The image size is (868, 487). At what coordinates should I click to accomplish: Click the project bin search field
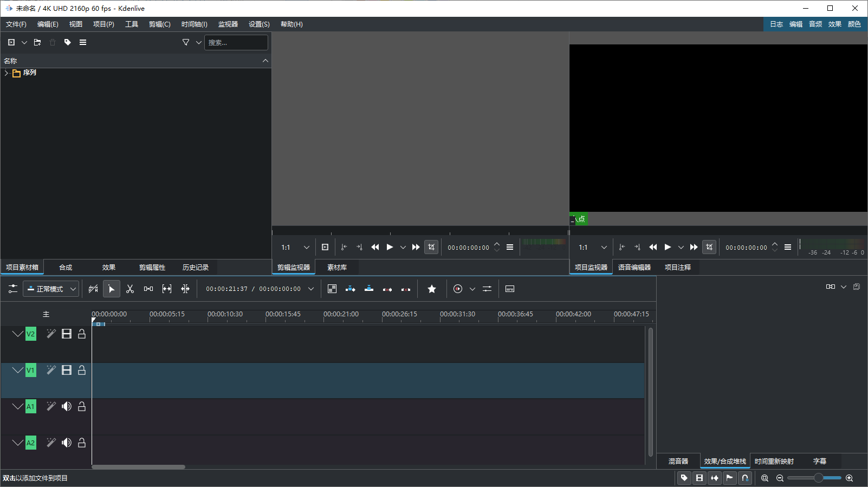pos(236,42)
